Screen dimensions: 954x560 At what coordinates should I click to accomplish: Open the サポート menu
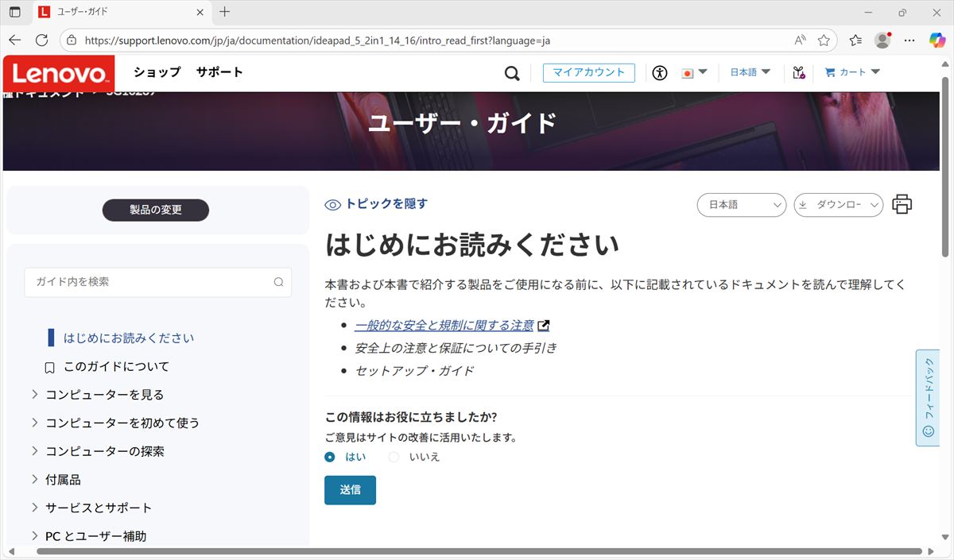(x=219, y=72)
